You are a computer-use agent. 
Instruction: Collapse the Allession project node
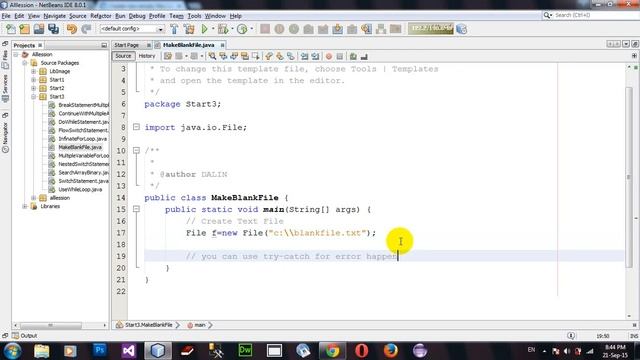[x=16, y=54]
